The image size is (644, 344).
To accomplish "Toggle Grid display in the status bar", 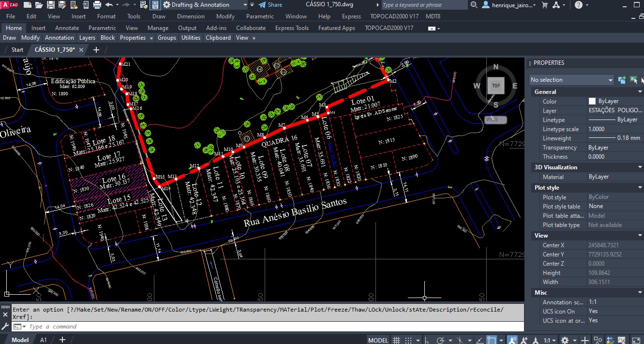I will click(397, 340).
